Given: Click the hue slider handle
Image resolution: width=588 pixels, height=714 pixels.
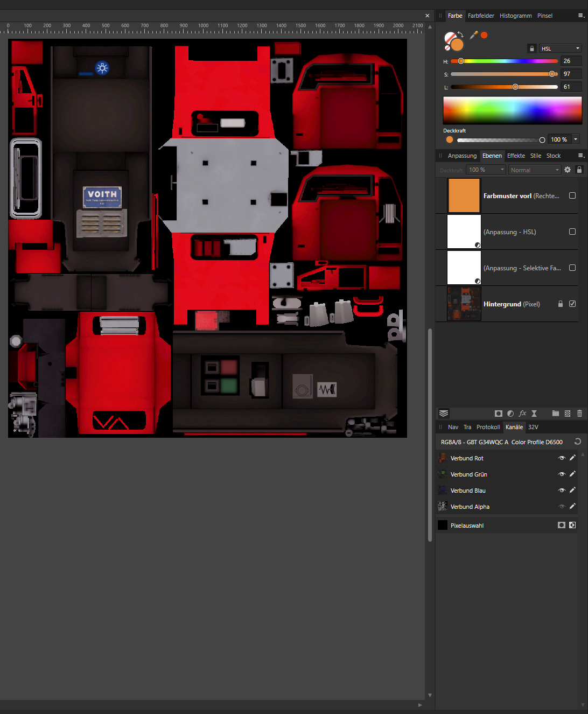Looking at the screenshot, I should [461, 61].
